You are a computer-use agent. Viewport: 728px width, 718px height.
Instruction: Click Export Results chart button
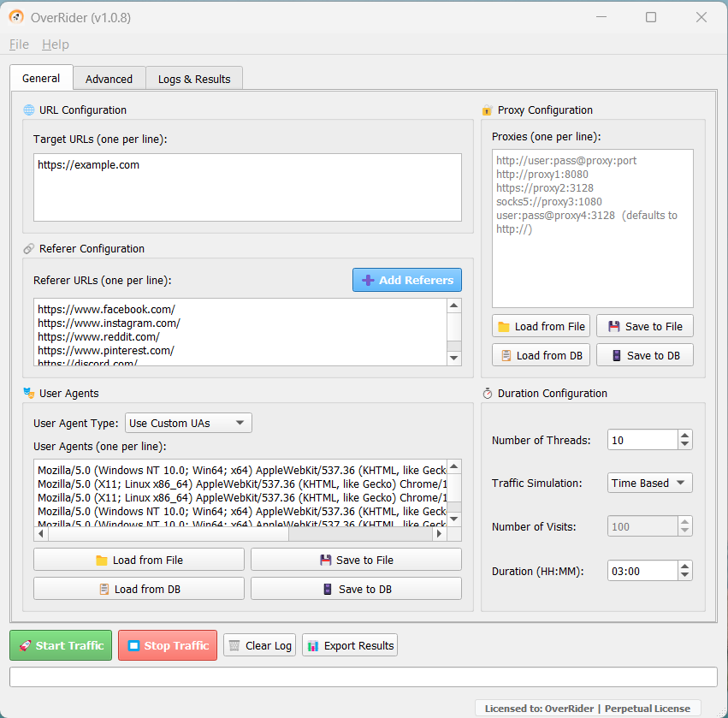coord(349,645)
